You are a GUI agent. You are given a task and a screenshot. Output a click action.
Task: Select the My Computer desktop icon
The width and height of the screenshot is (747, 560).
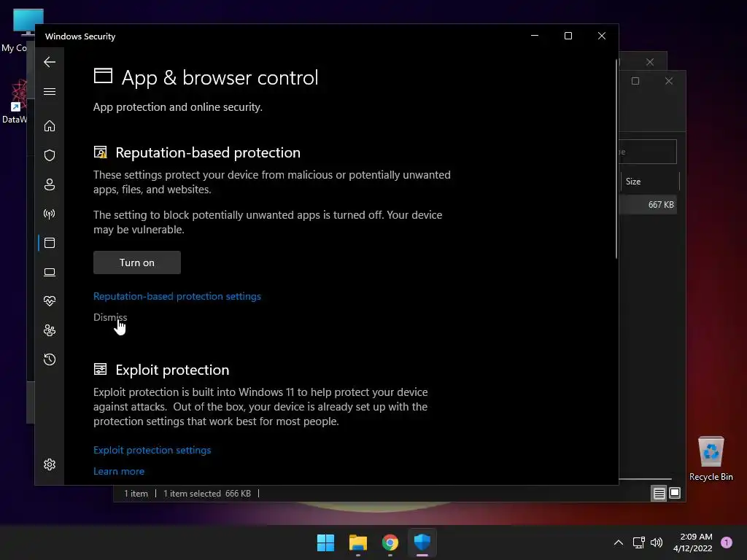tap(22, 31)
